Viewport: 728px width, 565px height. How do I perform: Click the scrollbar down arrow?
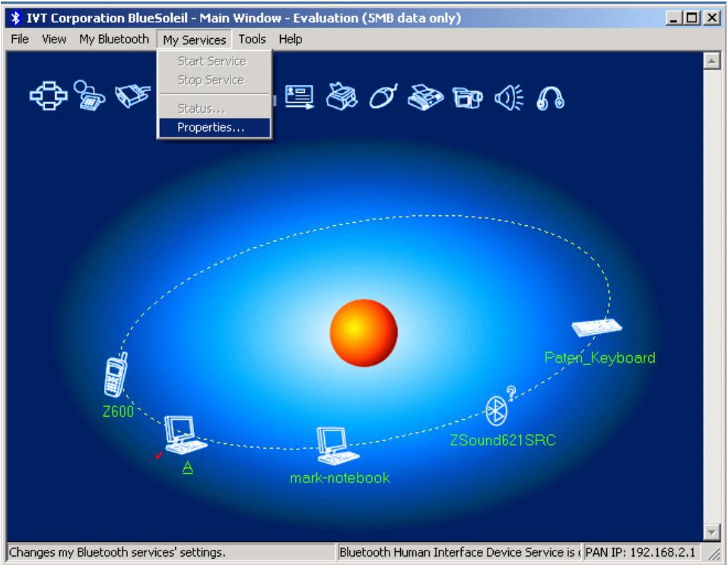[712, 532]
